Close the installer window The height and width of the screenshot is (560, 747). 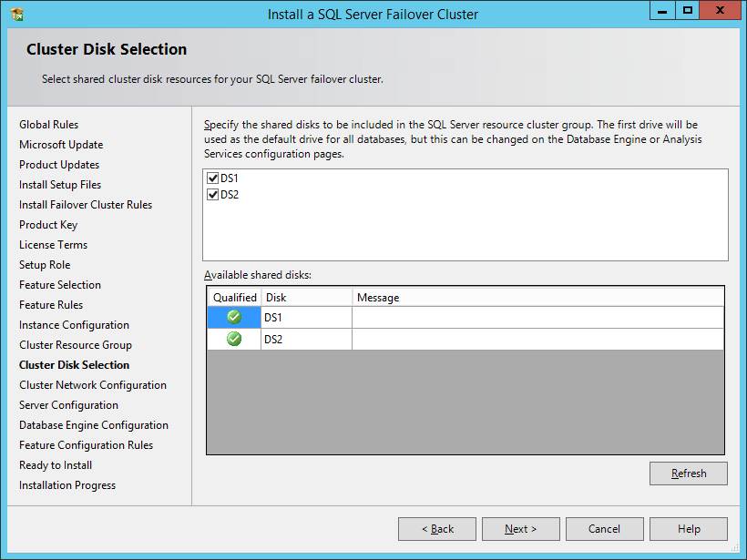pyautogui.click(x=720, y=11)
